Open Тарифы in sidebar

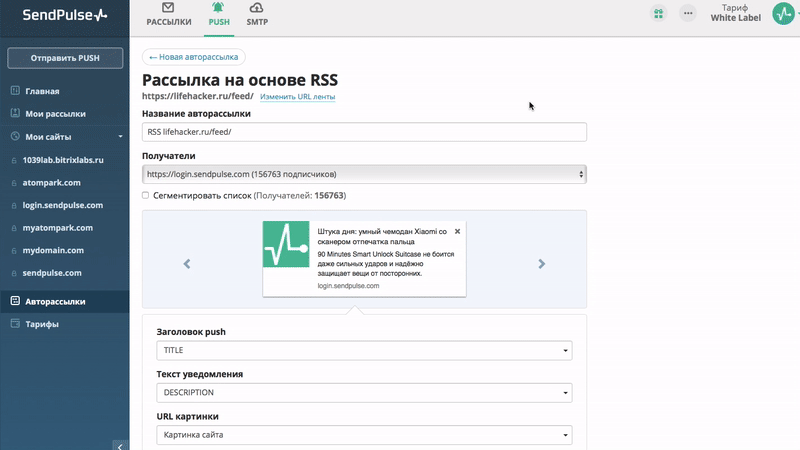42,324
